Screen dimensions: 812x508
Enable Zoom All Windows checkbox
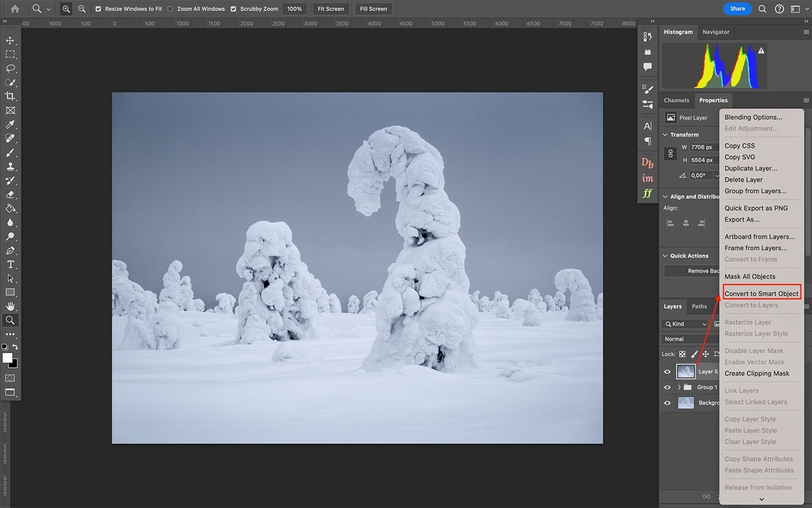(171, 9)
